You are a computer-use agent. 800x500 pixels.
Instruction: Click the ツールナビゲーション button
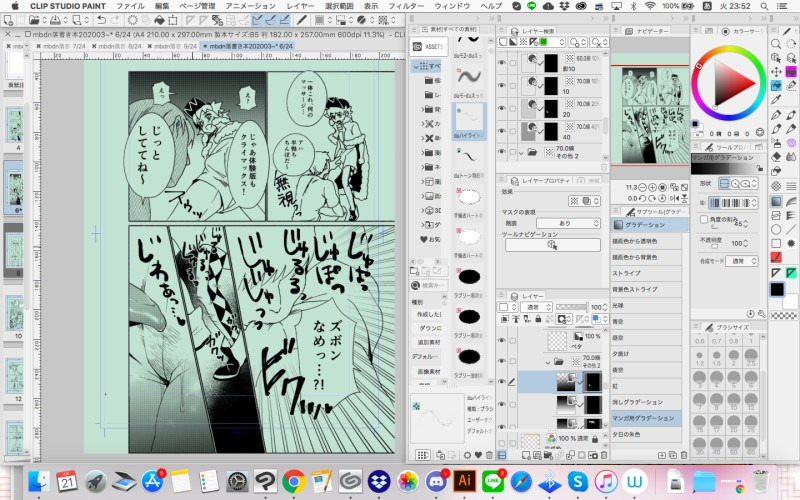pos(553,245)
